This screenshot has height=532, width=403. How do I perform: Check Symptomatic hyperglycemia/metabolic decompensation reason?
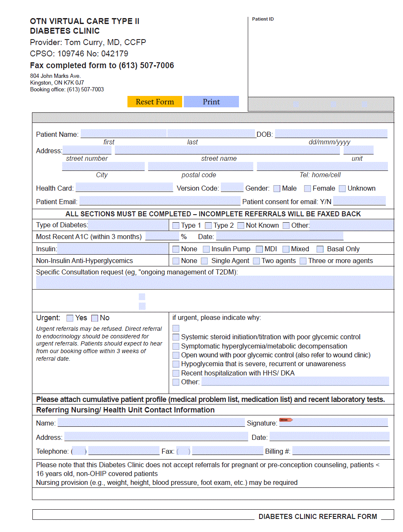(x=176, y=346)
